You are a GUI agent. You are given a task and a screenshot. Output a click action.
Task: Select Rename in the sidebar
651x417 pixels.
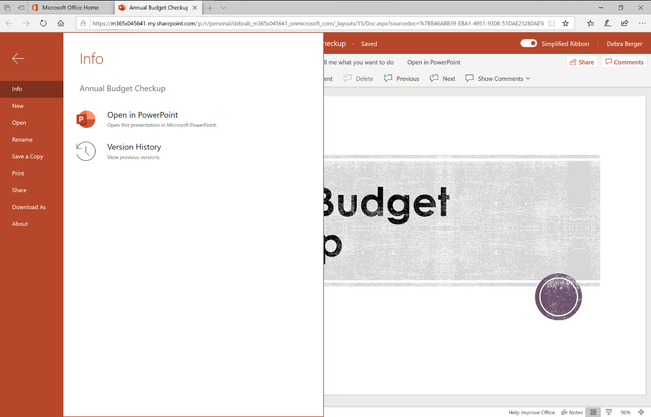[x=32, y=140]
